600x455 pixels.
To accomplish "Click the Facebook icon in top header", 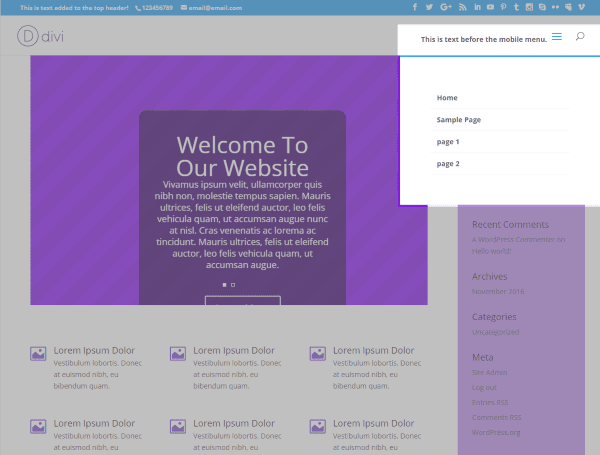I will (415, 8).
